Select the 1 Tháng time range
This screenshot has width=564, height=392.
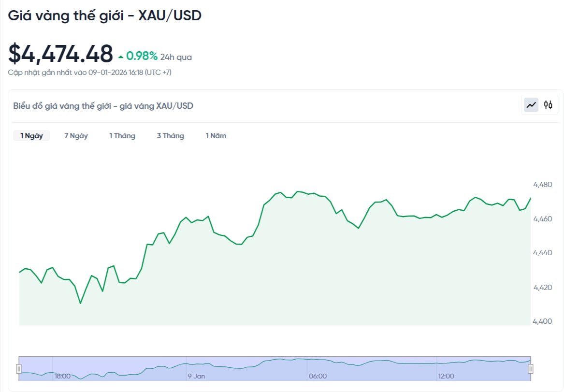(122, 136)
